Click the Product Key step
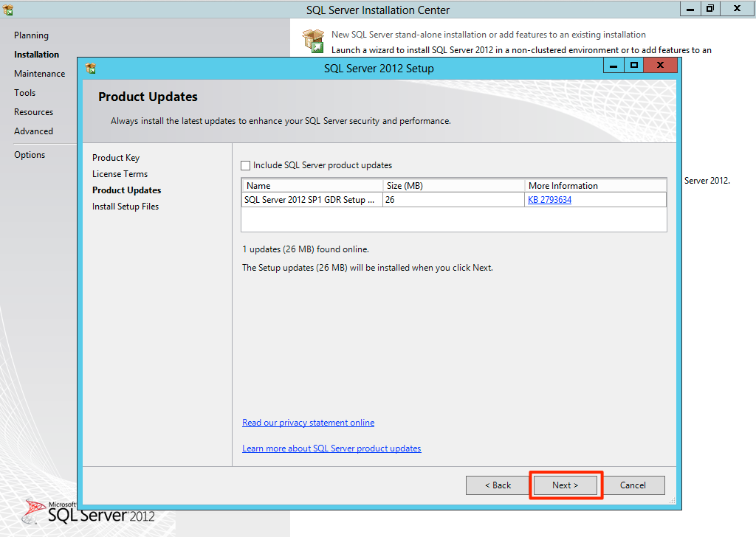This screenshot has height=537, width=756. 116,158
